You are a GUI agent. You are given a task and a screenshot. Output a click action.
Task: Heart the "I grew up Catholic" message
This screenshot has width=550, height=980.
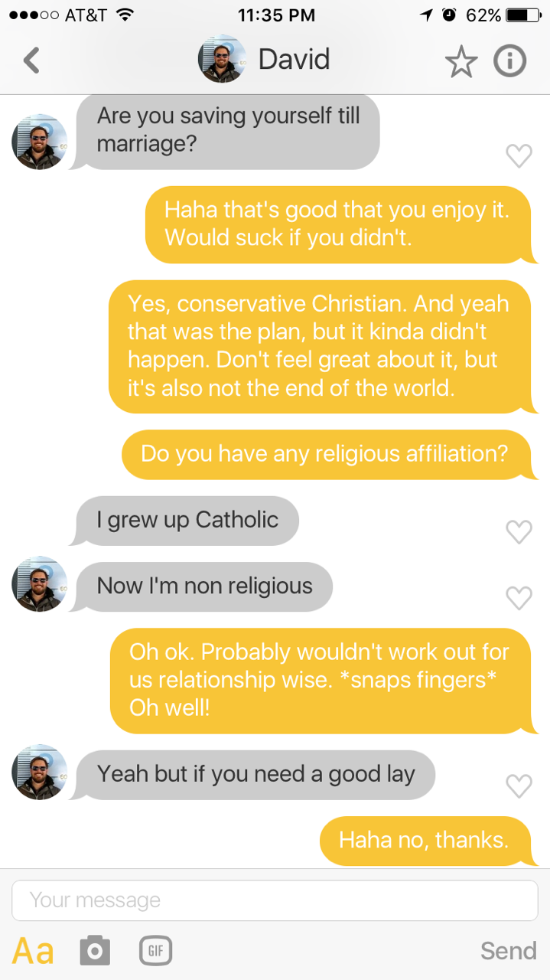(519, 531)
